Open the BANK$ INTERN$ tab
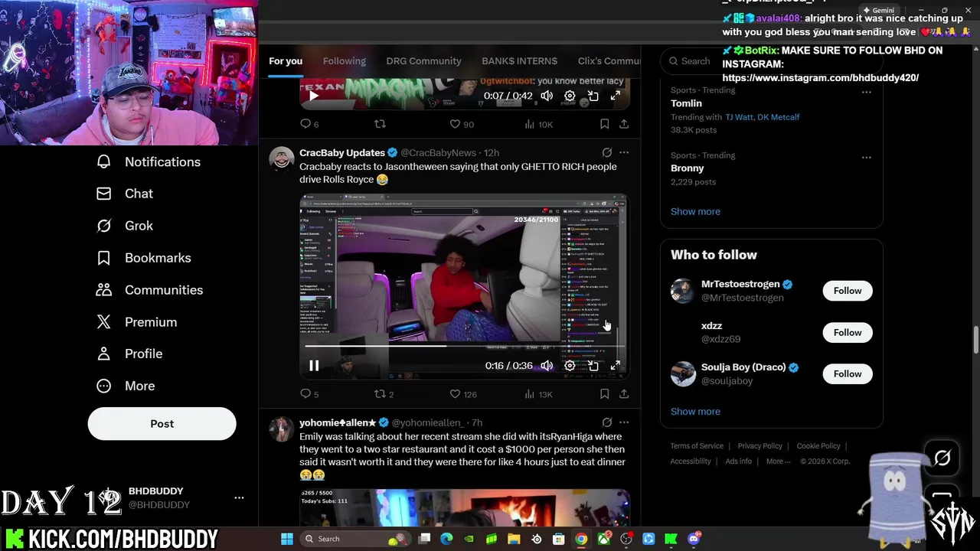The width and height of the screenshot is (980, 551). click(x=519, y=61)
